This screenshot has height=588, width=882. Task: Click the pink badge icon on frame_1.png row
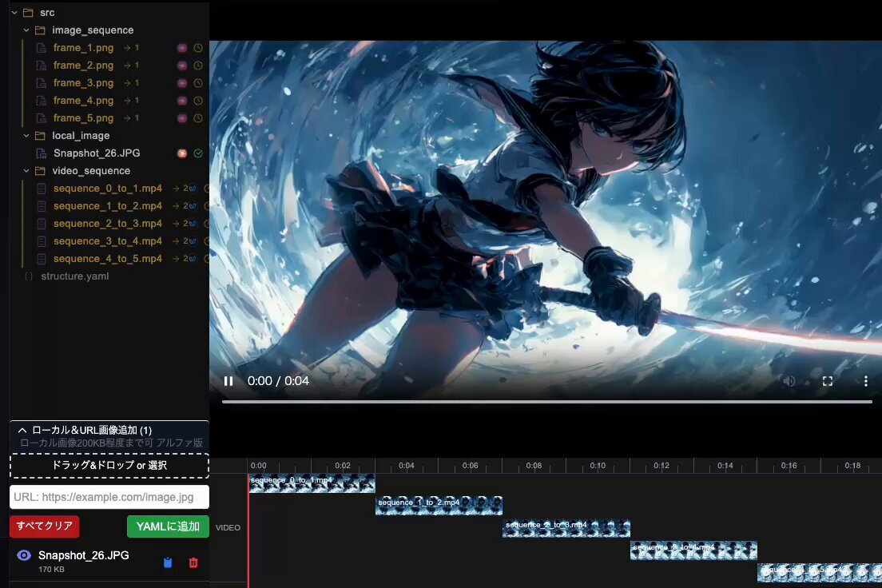(x=181, y=48)
